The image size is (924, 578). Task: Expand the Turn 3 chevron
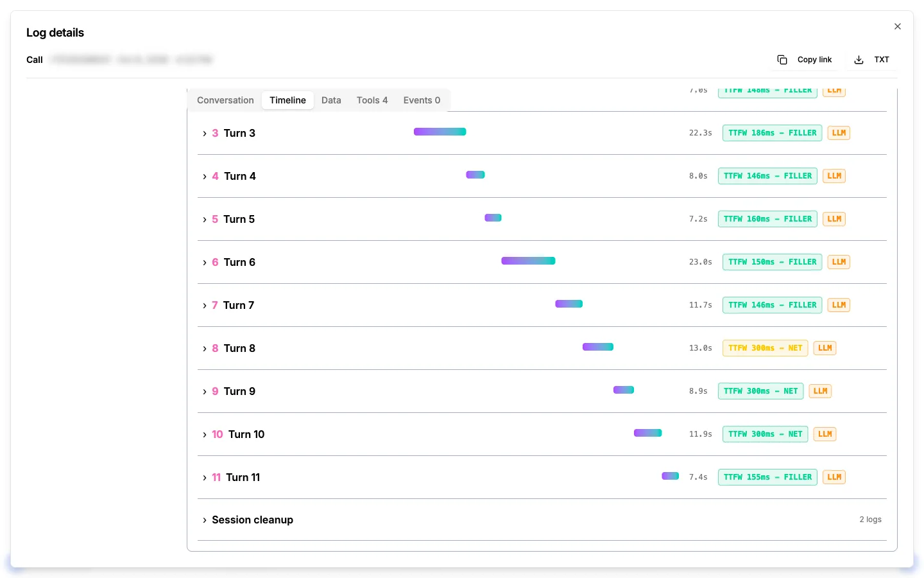[205, 134]
